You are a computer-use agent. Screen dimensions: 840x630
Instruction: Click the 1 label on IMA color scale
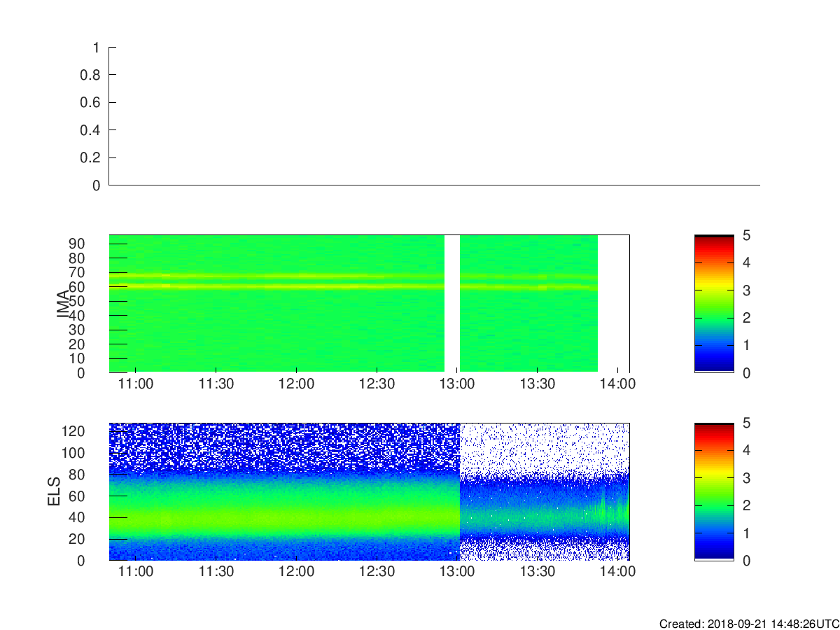coord(745,345)
